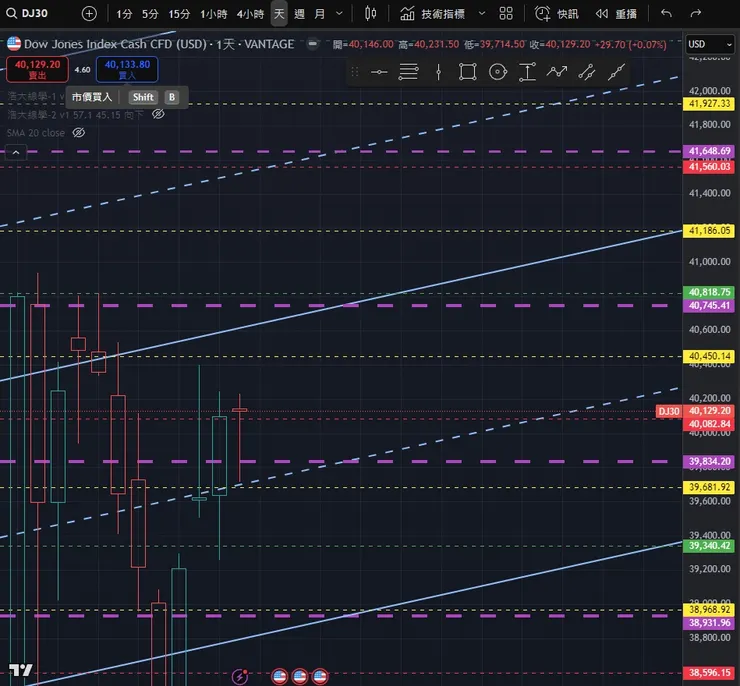Image resolution: width=740 pixels, height=686 pixels.
Task: Click the 40,129.20 賣出 sell button
Action: click(x=37, y=69)
